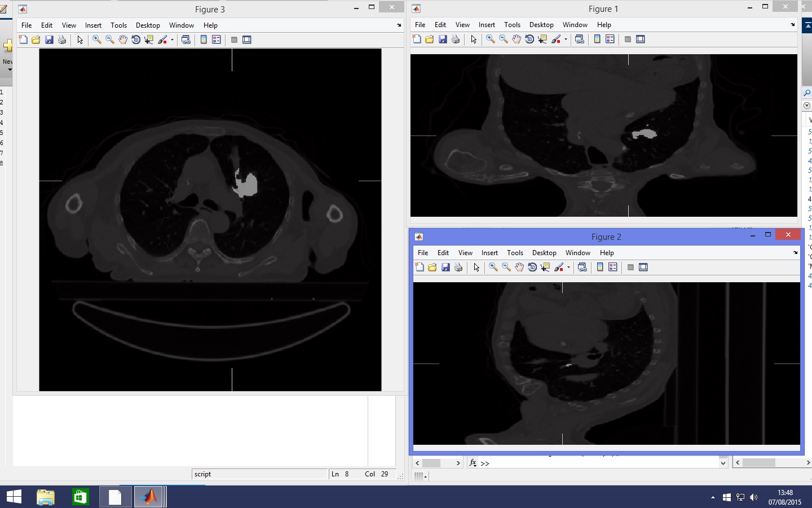Switch to MATLAB via its taskbar icon
Image resolution: width=812 pixels, height=508 pixels.
(149, 497)
